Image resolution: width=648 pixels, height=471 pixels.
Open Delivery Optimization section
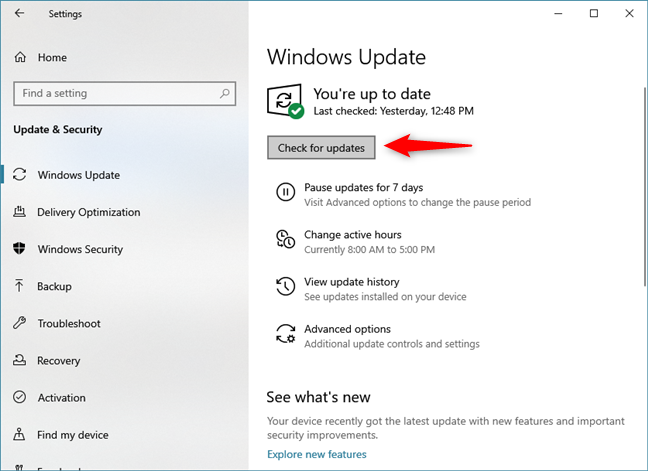[88, 212]
